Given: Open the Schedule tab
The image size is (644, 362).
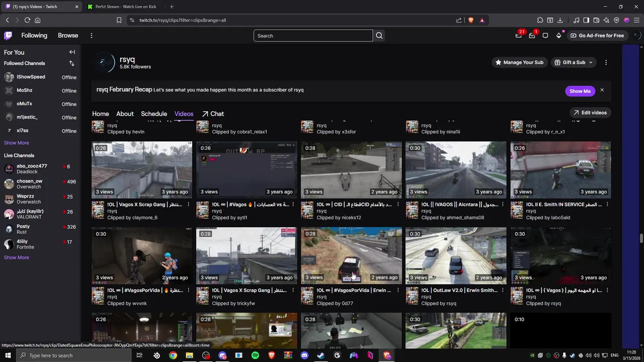Looking at the screenshot, I should tap(154, 114).
